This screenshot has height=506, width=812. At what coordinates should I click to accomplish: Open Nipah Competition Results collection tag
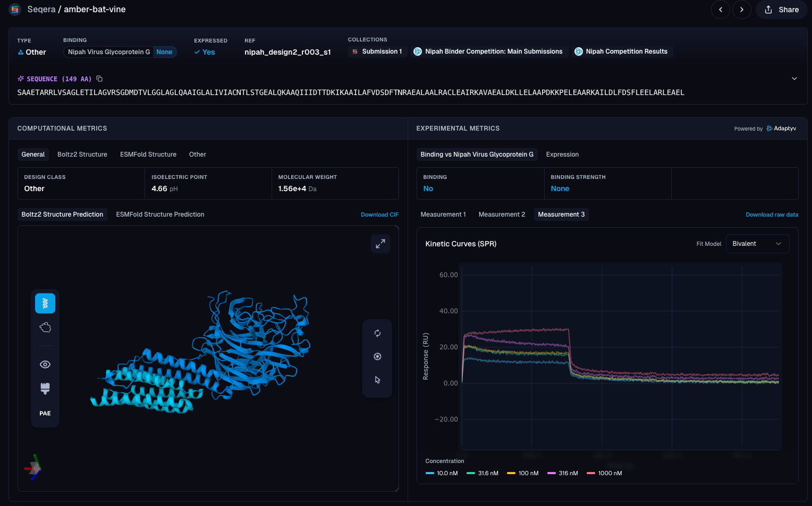click(x=621, y=52)
